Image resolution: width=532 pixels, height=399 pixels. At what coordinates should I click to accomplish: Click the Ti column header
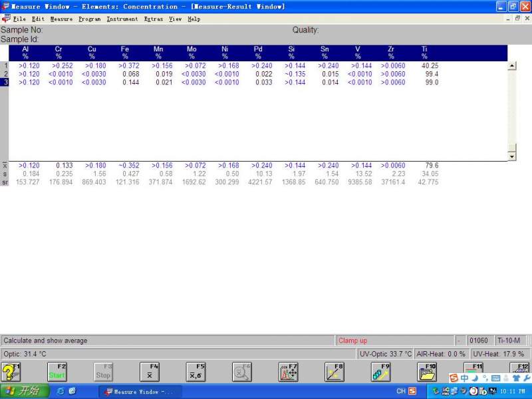(424, 53)
